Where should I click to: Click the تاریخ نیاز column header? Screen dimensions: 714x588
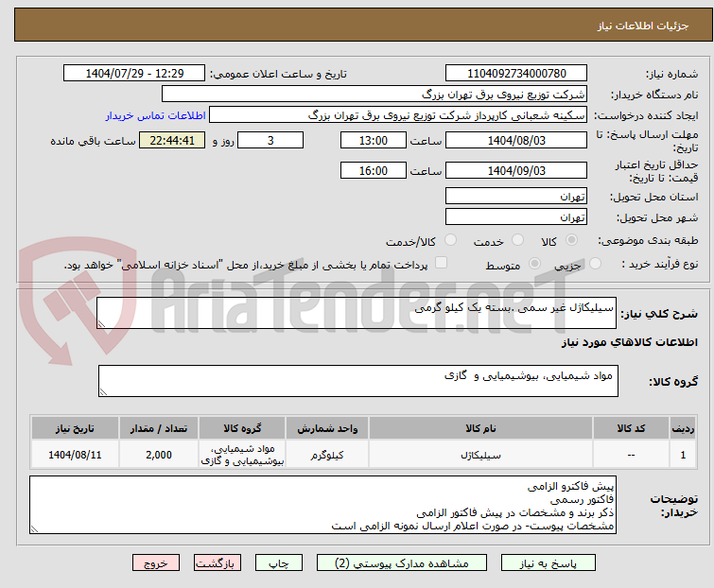pyautogui.click(x=75, y=428)
